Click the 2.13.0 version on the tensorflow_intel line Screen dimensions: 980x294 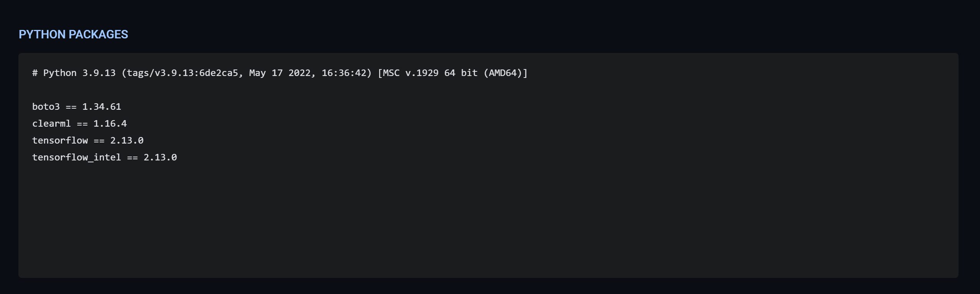[x=160, y=157]
